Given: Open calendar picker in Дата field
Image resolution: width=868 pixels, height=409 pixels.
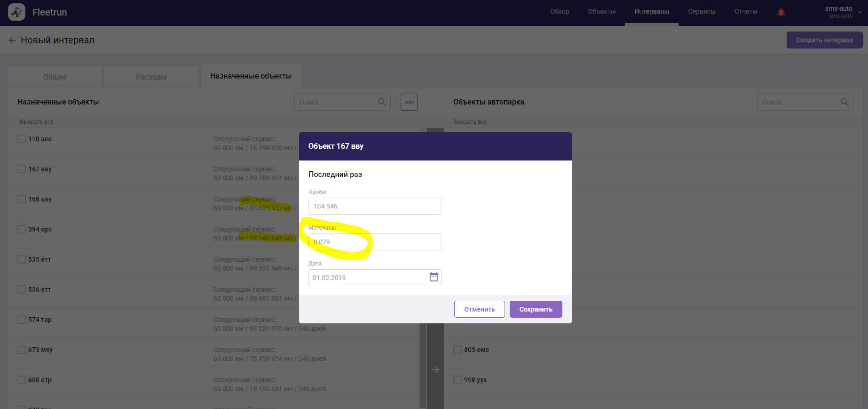Looking at the screenshot, I should pos(434,277).
